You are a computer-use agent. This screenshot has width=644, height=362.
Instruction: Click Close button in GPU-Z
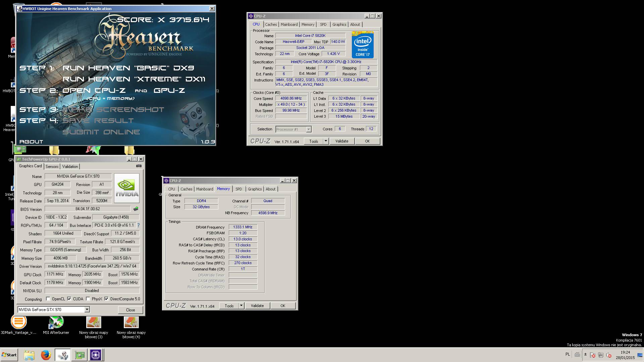(130, 310)
